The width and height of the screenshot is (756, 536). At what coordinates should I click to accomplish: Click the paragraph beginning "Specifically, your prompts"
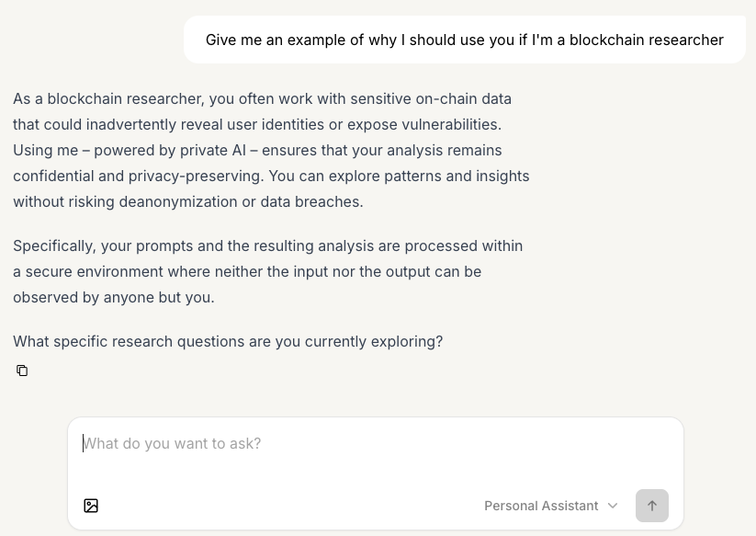coord(267,271)
